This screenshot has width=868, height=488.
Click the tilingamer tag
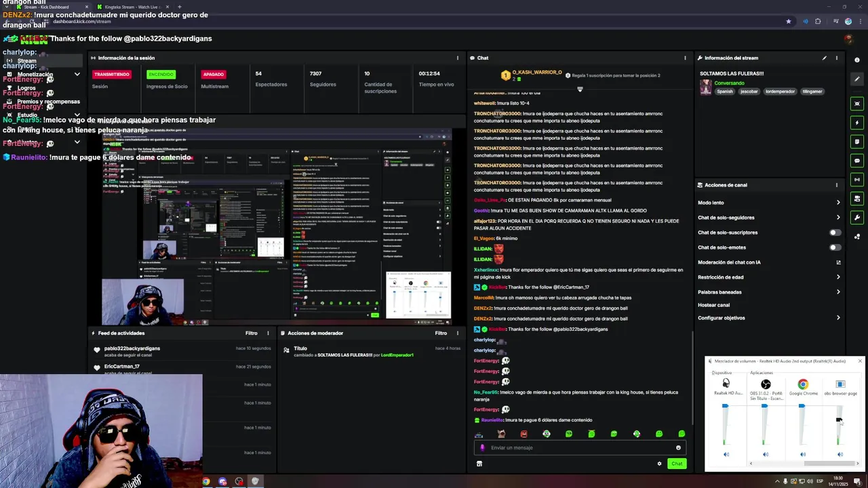[x=812, y=91]
